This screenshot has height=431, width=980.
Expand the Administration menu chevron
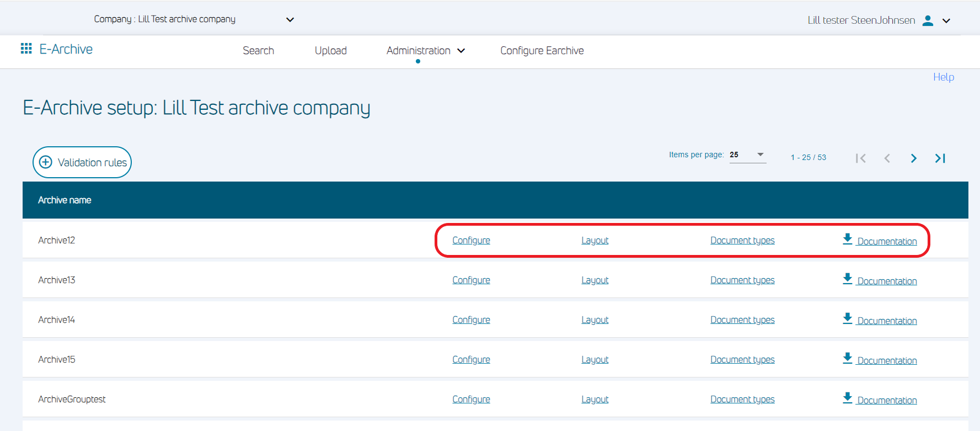[462, 51]
